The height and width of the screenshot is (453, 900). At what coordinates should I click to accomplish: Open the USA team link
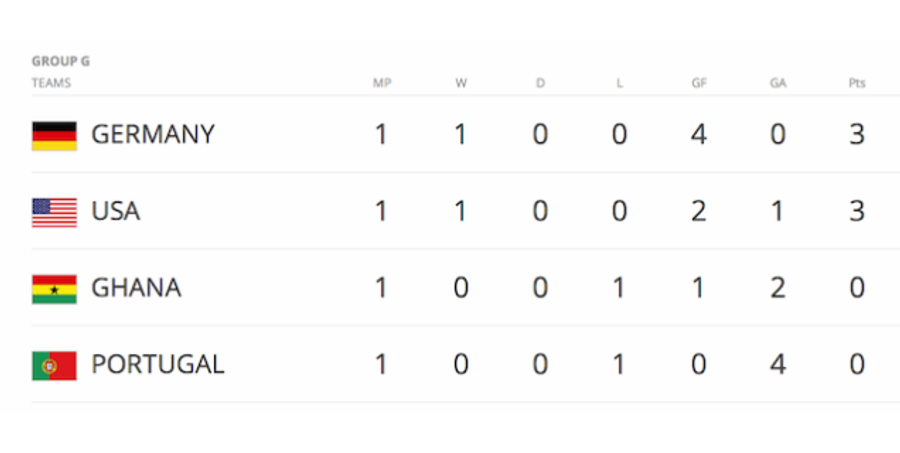115,211
